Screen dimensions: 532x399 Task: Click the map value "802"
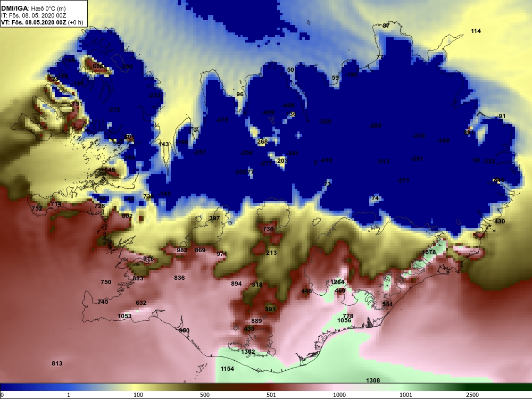click(x=127, y=216)
